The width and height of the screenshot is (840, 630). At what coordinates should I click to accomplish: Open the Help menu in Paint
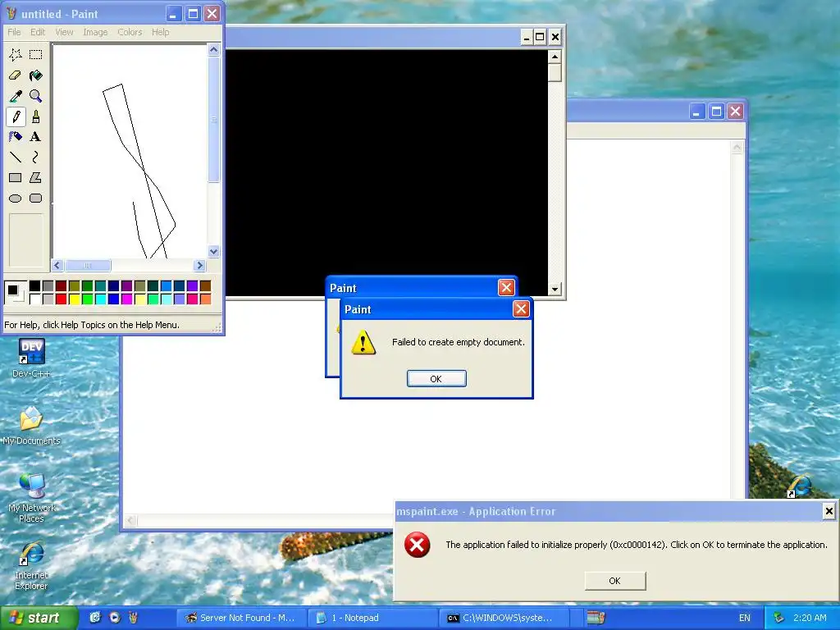click(160, 32)
